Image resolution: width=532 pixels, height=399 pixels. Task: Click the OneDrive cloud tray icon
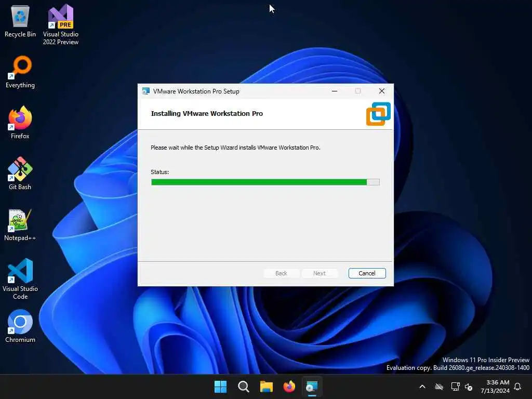tap(439, 387)
